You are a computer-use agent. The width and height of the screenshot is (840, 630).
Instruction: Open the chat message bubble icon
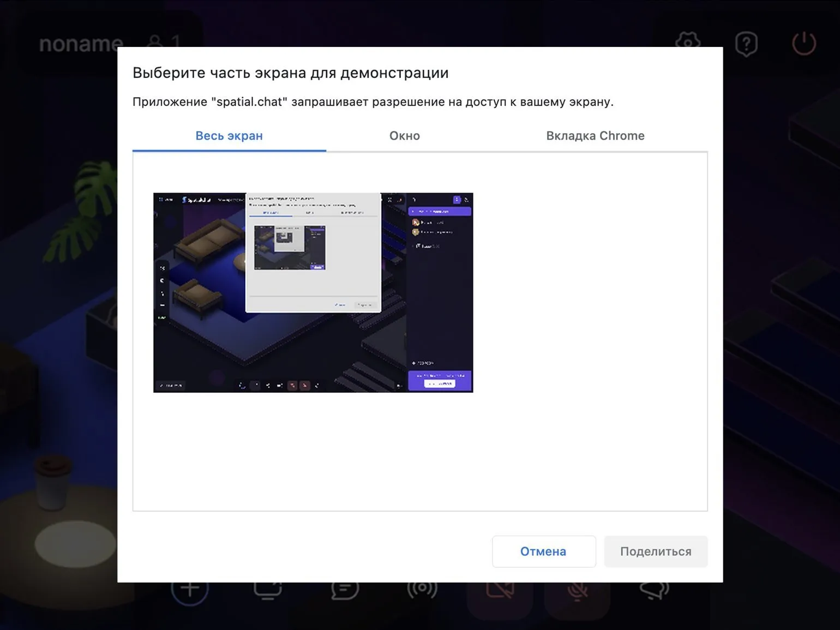pyautogui.click(x=345, y=590)
